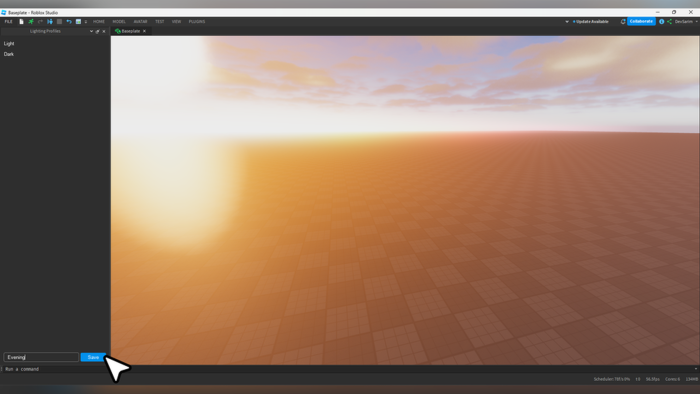Click the Save button
The image size is (700, 394).
tap(93, 357)
